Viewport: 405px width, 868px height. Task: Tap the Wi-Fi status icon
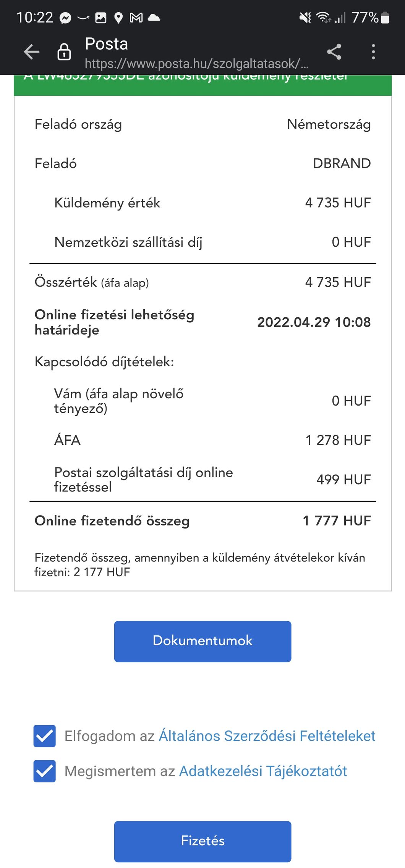coord(323,18)
